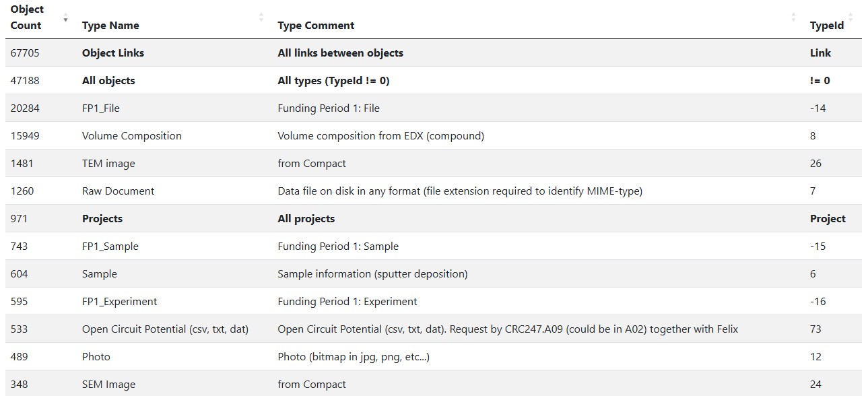Click the Type Comment column header text
This screenshot has height=396, width=868.
[x=316, y=26]
